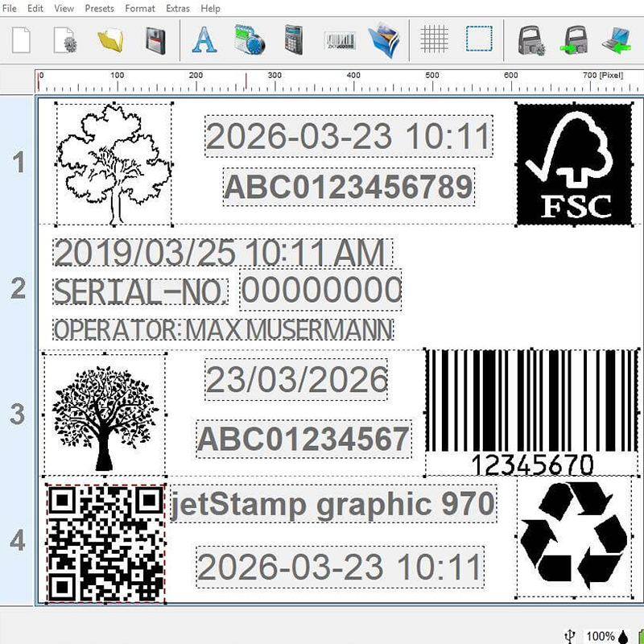Insert a numberer with the calculator icon
This screenshot has height=644, width=644.
[x=294, y=39]
